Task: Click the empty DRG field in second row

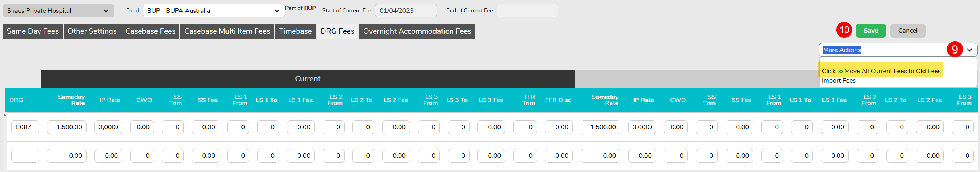Action: (x=25, y=156)
